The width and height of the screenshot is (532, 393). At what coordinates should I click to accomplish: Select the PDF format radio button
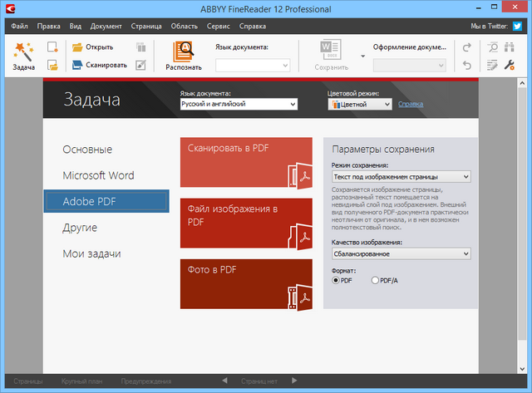click(337, 280)
